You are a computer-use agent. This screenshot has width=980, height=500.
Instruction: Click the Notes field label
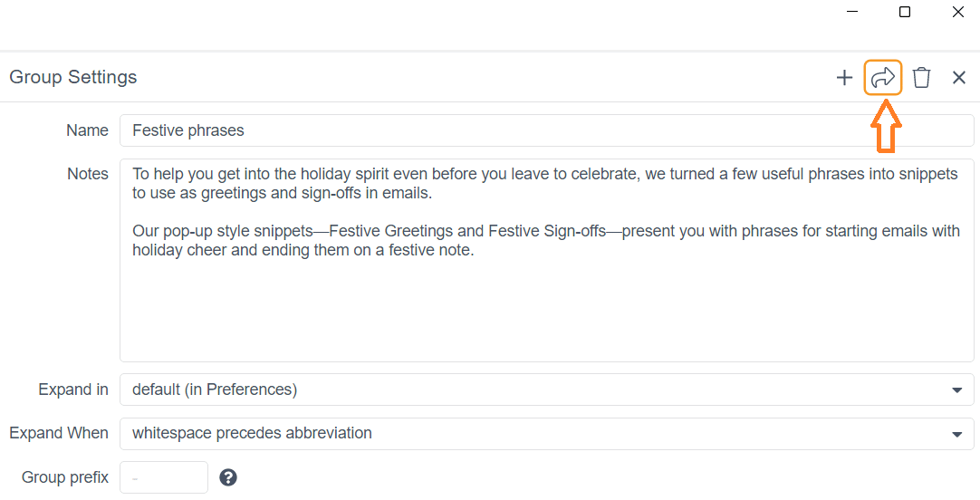tap(88, 174)
